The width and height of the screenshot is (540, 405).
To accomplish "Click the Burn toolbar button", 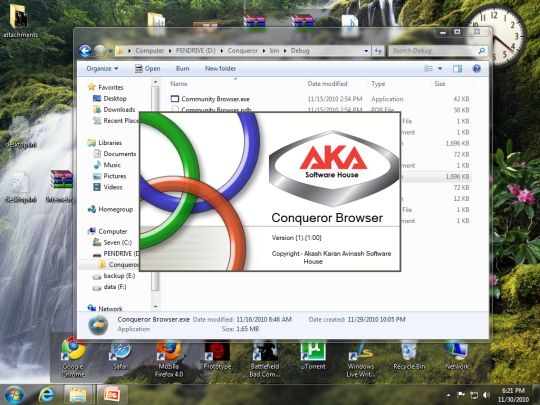I will (x=183, y=69).
